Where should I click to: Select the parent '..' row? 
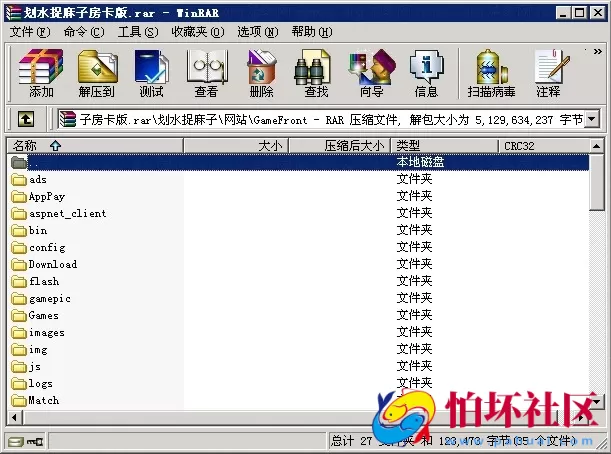298,162
